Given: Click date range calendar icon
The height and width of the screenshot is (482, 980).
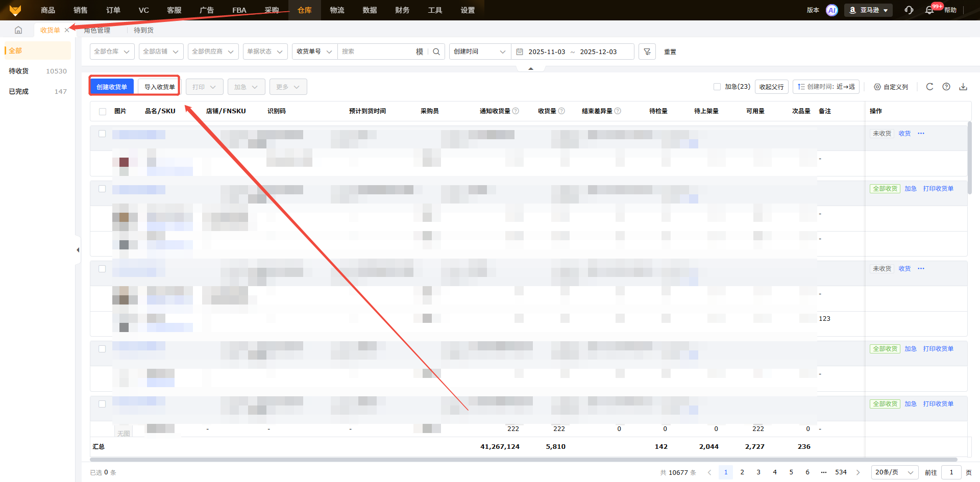Looking at the screenshot, I should tap(520, 52).
